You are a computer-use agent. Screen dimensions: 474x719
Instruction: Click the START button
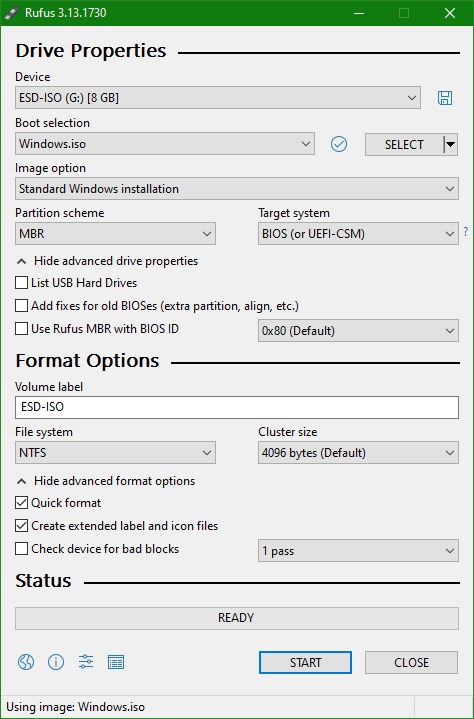(x=305, y=663)
